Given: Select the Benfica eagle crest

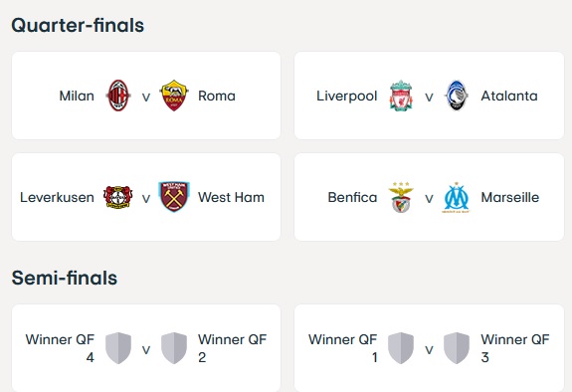Looking at the screenshot, I should [401, 197].
